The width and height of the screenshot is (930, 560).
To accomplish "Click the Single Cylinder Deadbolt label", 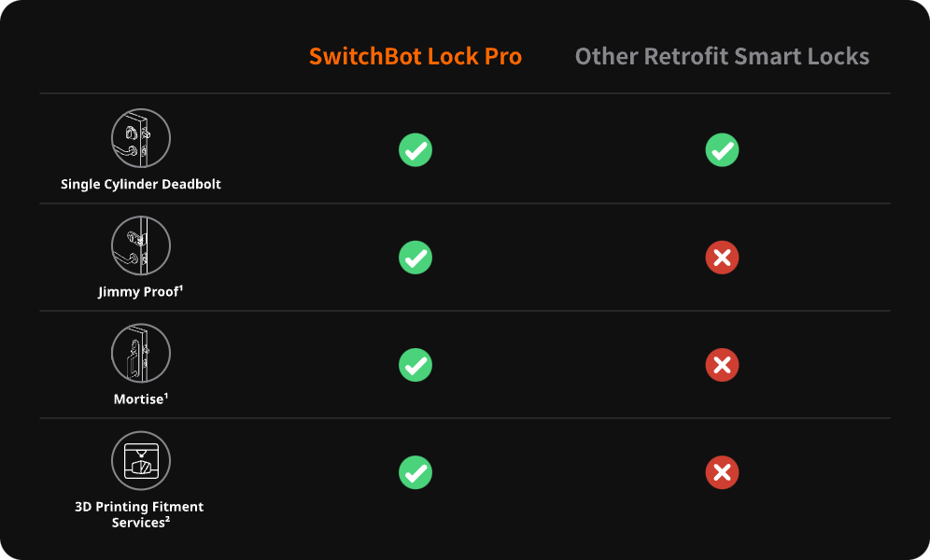I will click(x=141, y=184).
